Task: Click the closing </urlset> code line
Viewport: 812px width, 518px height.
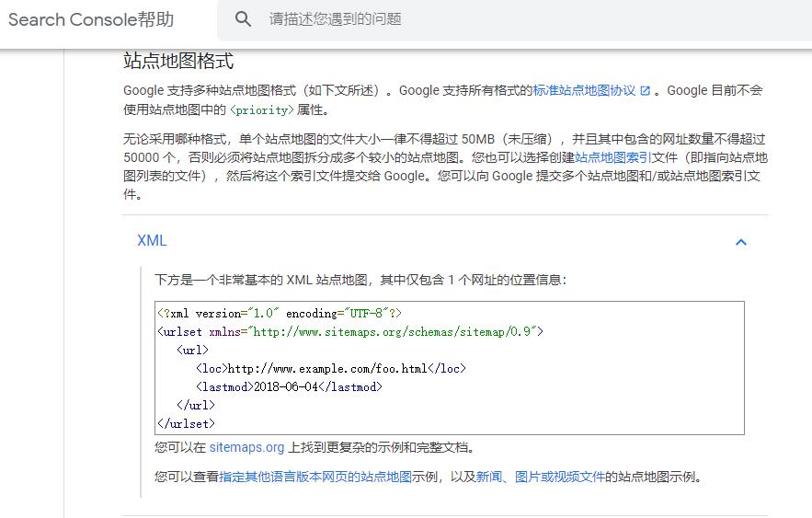Action: 186,424
